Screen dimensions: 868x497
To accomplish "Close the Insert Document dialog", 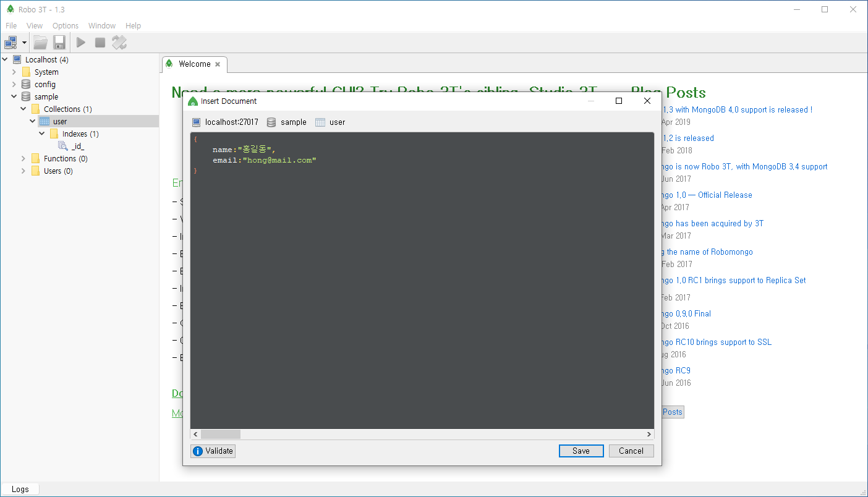I will [647, 101].
